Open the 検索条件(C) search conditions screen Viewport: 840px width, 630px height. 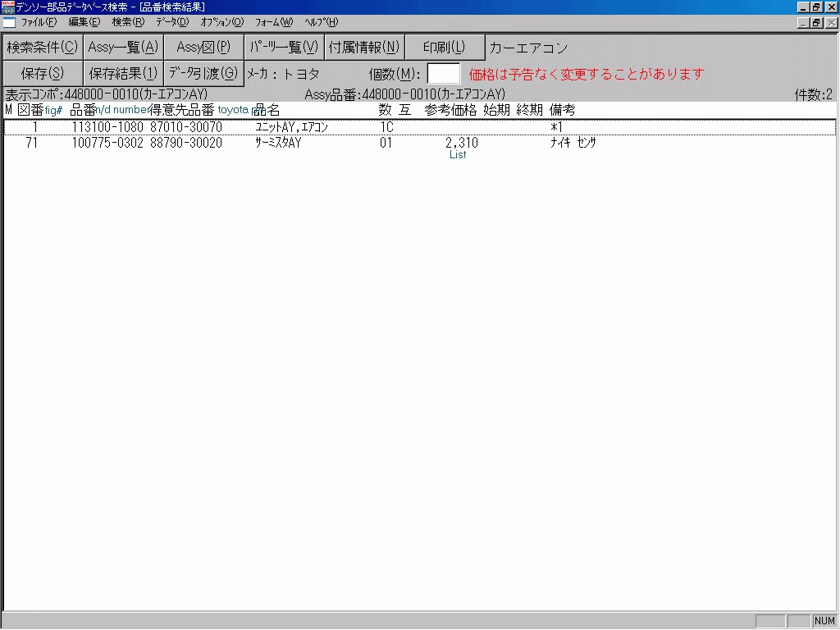pos(41,47)
